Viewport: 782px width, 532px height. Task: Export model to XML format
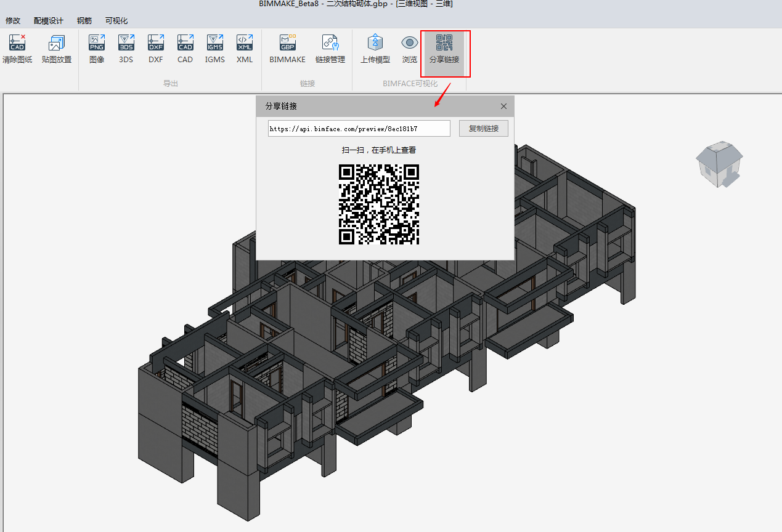(x=245, y=49)
